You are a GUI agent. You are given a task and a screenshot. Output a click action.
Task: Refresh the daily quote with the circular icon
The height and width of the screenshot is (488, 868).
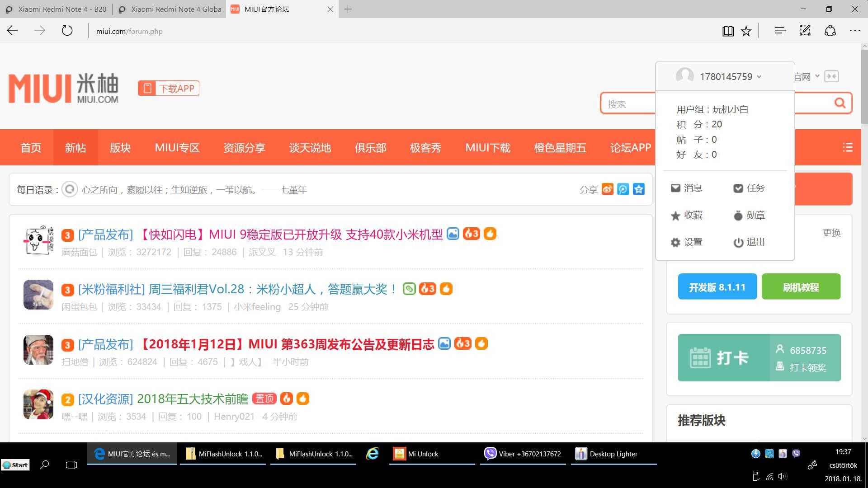coord(70,189)
